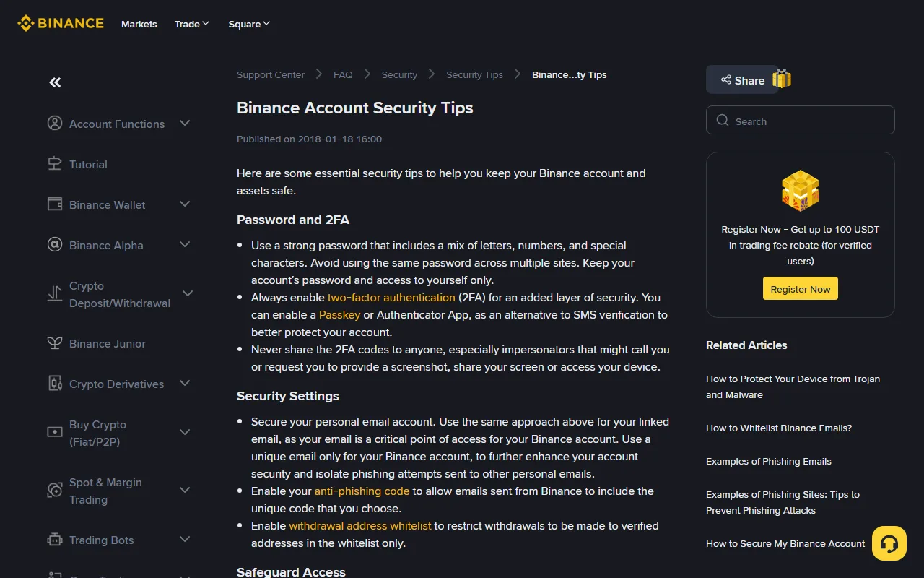This screenshot has width=924, height=578.
Task: Expand Crypto Deposit/Withdrawal chevron
Action: 188,293
